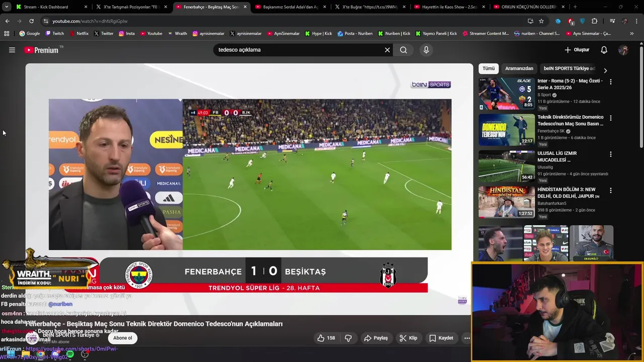644x362 pixels.
Task: Open a new browser tab
Action: (x=575, y=7)
